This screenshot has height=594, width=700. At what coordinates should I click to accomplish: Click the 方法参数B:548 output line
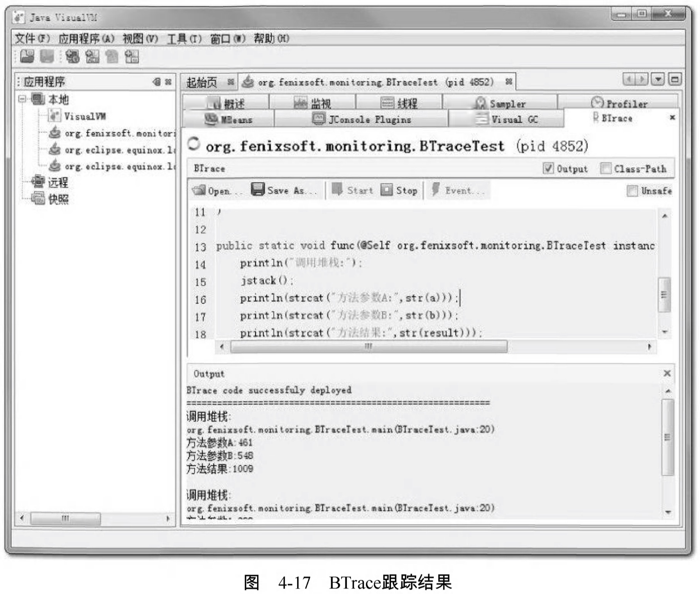pos(220,456)
